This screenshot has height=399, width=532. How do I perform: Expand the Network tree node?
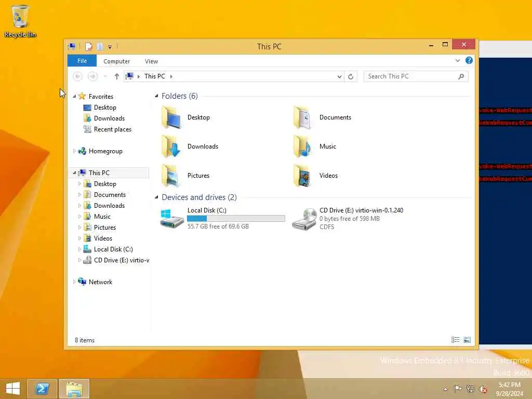tap(74, 282)
